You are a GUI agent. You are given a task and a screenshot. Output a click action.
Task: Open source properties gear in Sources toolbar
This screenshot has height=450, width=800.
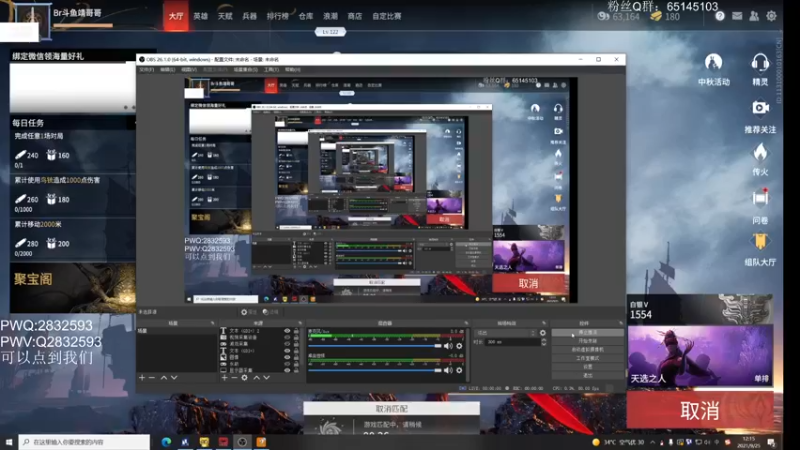click(244, 378)
